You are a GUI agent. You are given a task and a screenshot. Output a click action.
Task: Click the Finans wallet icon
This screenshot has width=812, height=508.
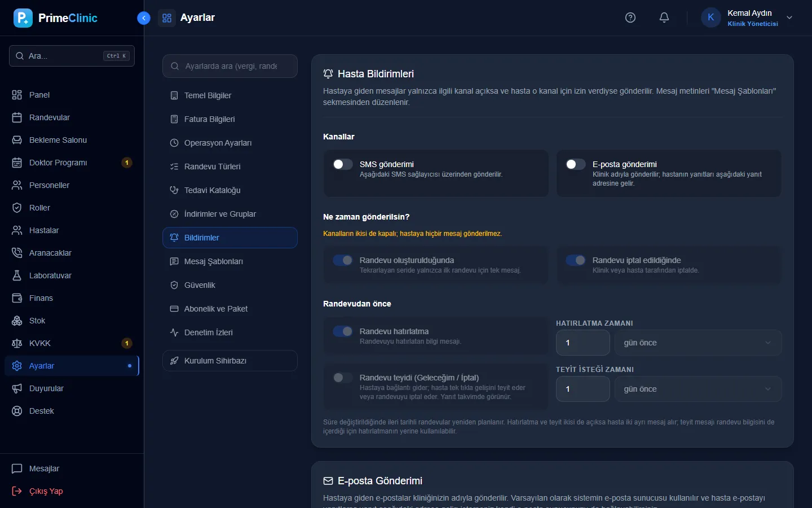pyautogui.click(x=17, y=298)
